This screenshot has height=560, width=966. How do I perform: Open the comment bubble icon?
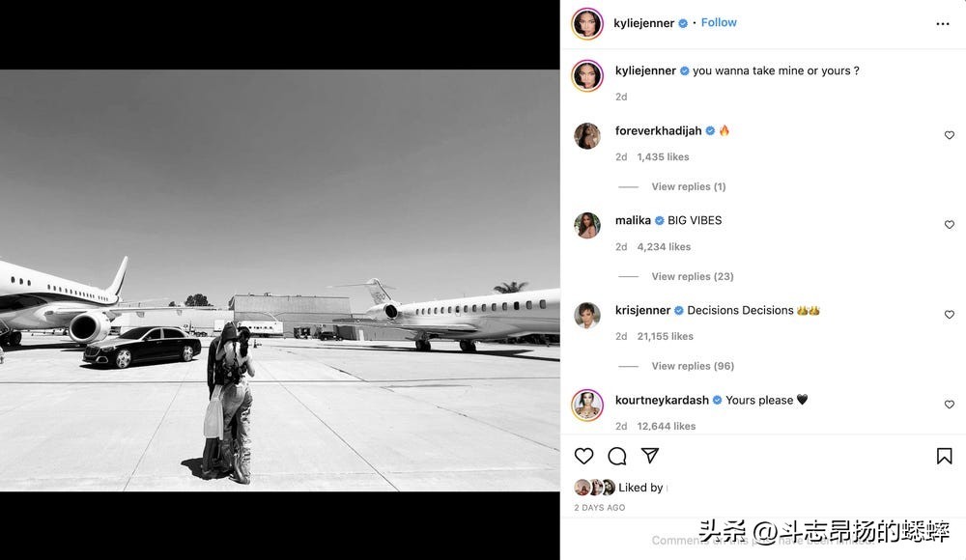(x=616, y=456)
